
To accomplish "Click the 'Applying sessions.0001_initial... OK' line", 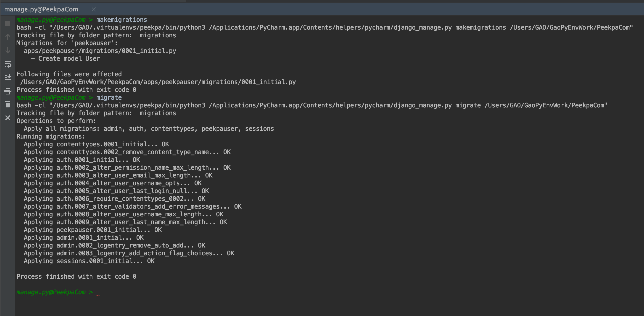I will [89, 261].
